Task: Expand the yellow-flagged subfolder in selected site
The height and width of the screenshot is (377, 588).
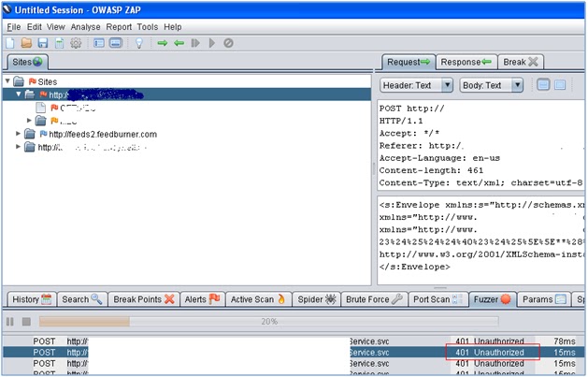Action: tap(29, 121)
